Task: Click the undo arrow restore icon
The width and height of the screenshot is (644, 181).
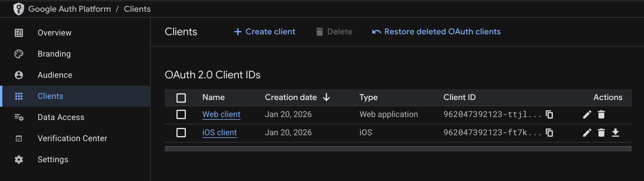Action: [x=377, y=32]
